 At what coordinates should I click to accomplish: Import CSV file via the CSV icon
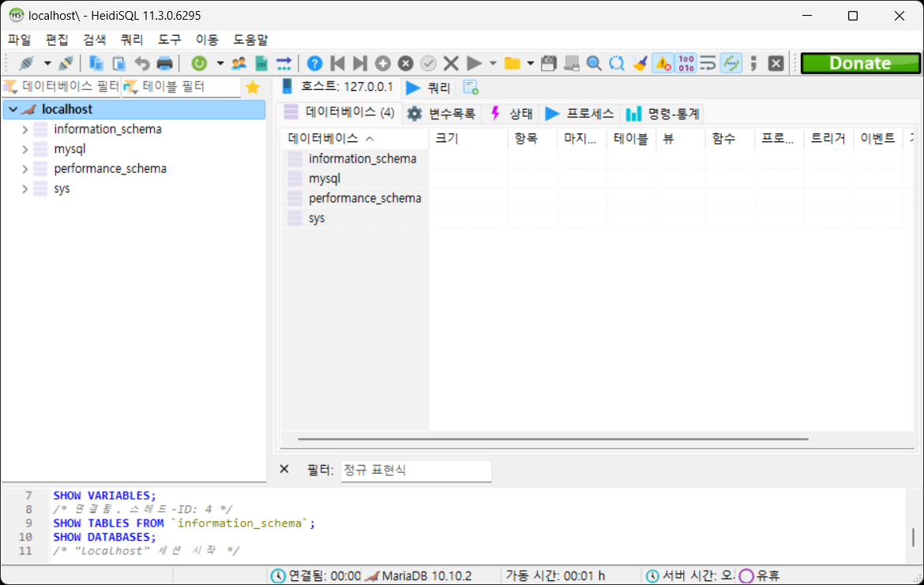pyautogui.click(x=261, y=63)
